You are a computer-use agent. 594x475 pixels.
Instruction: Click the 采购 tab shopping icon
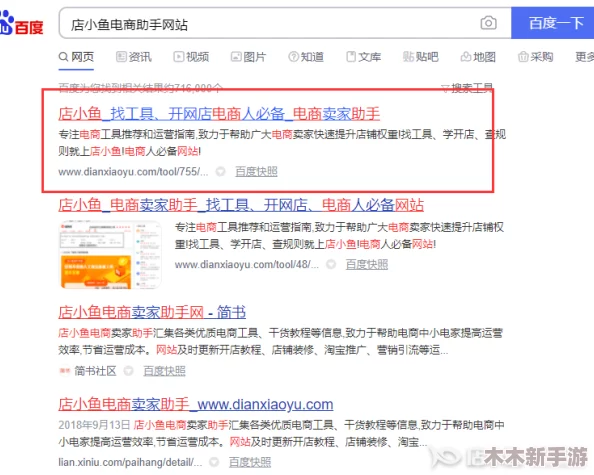pyautogui.click(x=523, y=57)
